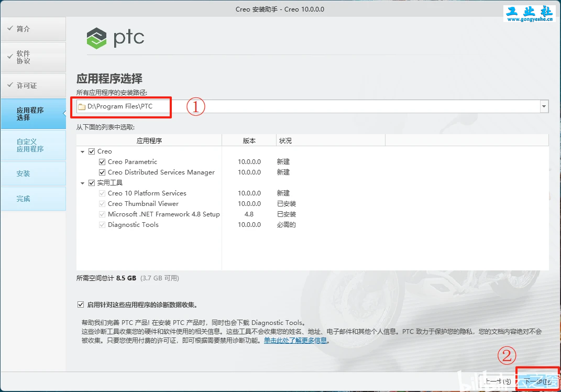Select the Microsoft .NET Framework 4.8 Setup label
Viewport: 561px width, 392px height.
coord(164,214)
